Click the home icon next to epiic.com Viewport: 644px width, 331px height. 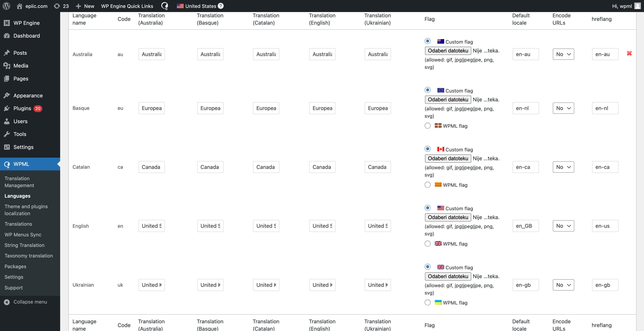point(20,6)
